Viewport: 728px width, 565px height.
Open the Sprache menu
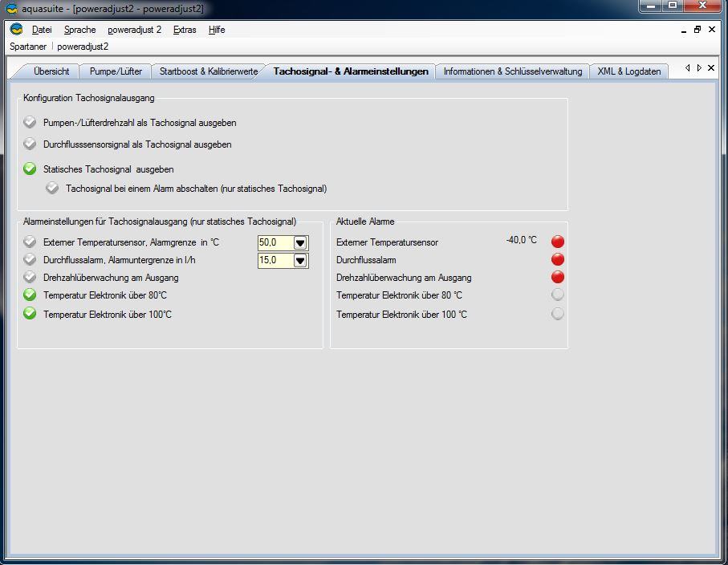click(x=79, y=30)
